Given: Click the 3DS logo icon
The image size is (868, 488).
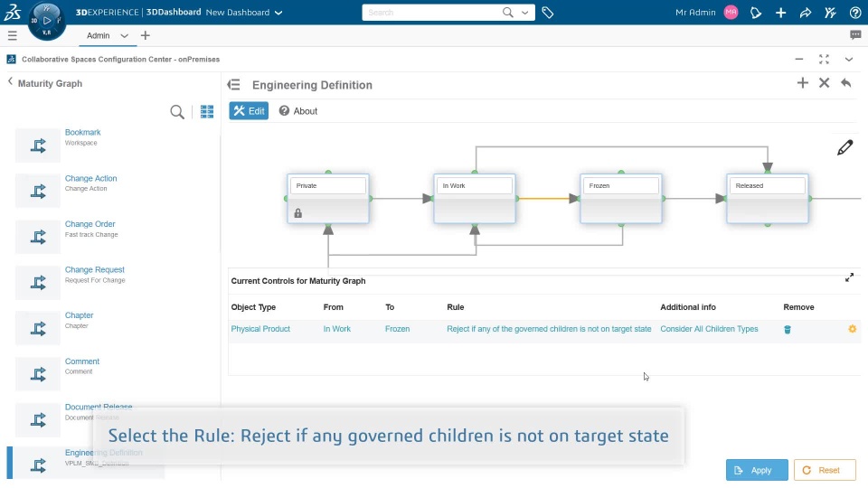Looking at the screenshot, I should (12, 12).
